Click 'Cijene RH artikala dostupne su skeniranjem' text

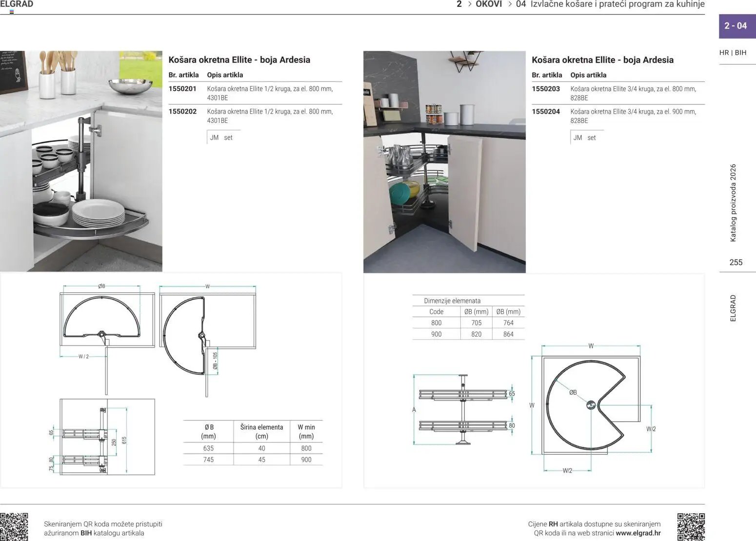coord(594,524)
